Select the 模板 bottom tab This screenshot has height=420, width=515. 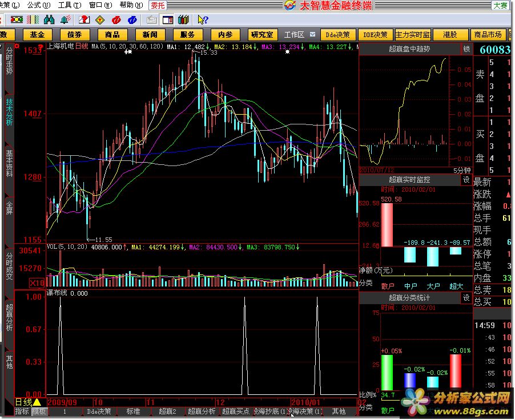[39, 411]
